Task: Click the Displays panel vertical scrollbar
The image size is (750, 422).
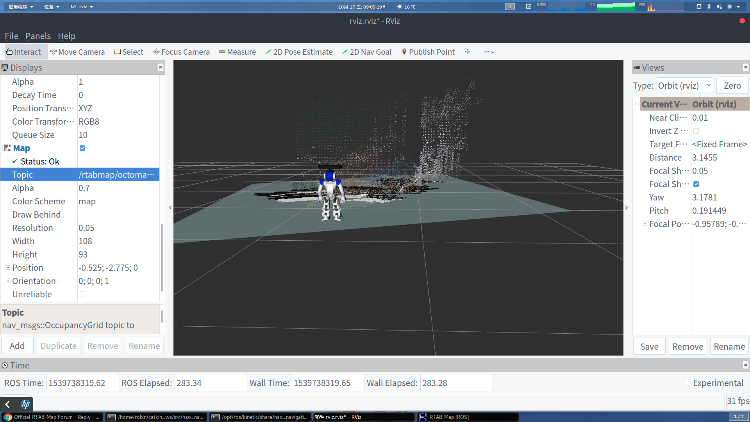Action: (x=161, y=260)
